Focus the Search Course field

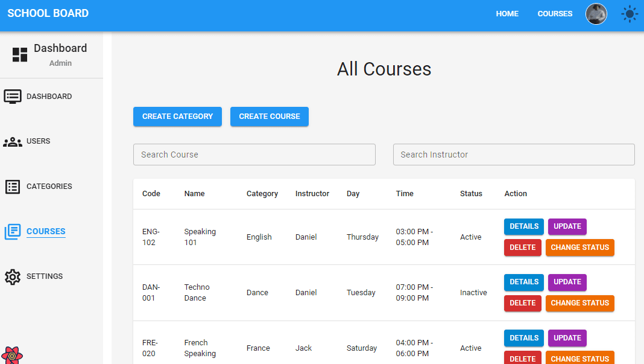coord(254,155)
